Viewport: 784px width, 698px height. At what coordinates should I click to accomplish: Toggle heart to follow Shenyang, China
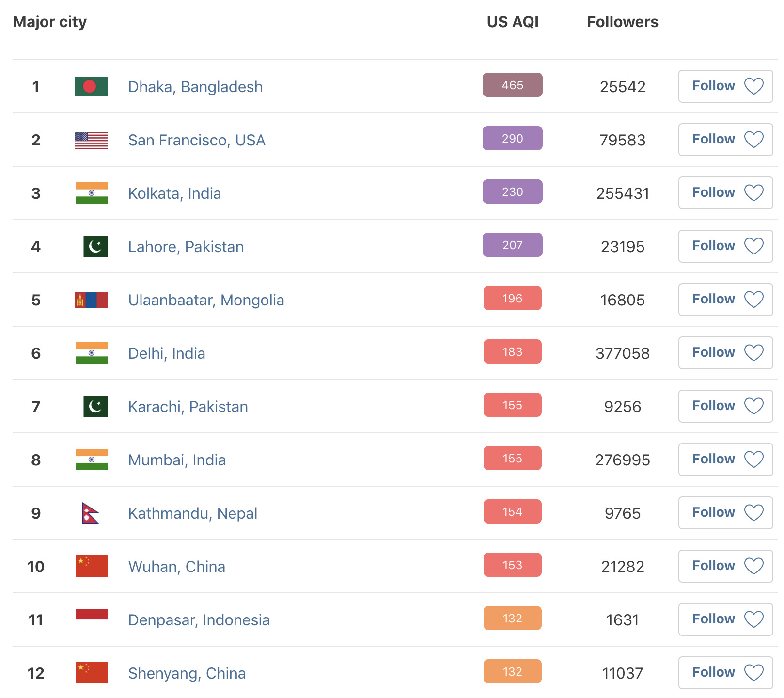pos(753,673)
